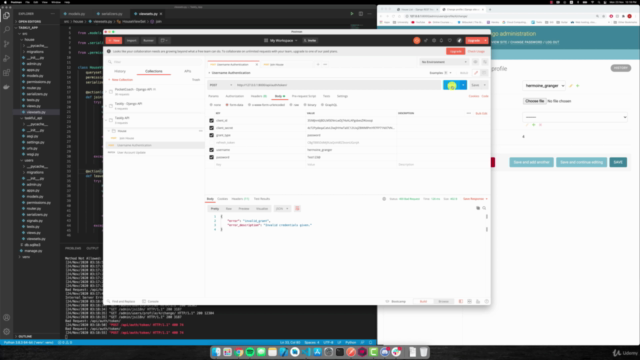
Task: Add a new request tab with plus
Action: (318, 64)
